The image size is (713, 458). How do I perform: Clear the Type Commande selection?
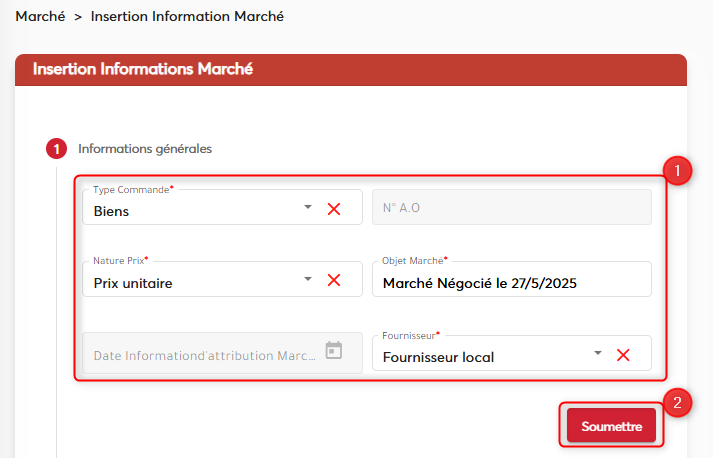334,209
